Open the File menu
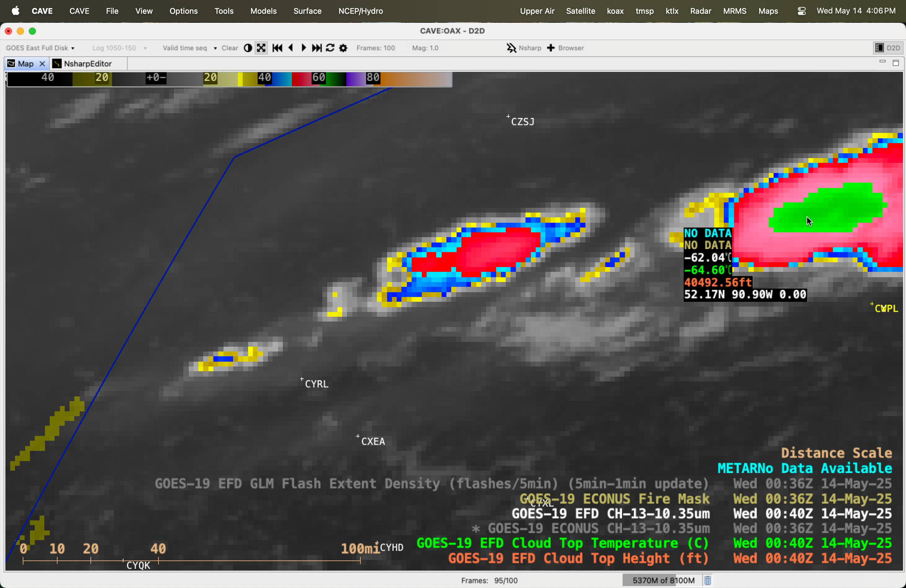Image resolution: width=906 pixels, height=588 pixels. point(112,11)
